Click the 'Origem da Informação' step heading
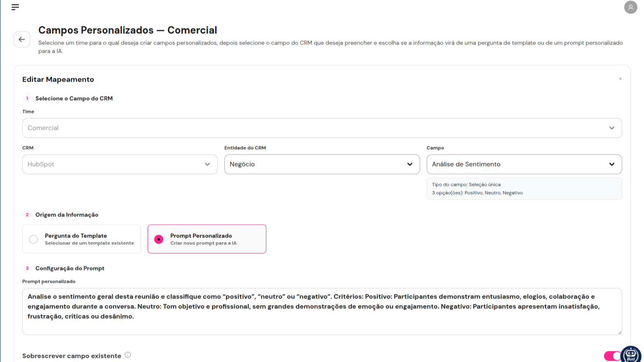Screen dimensions: 644x362 coord(67,215)
